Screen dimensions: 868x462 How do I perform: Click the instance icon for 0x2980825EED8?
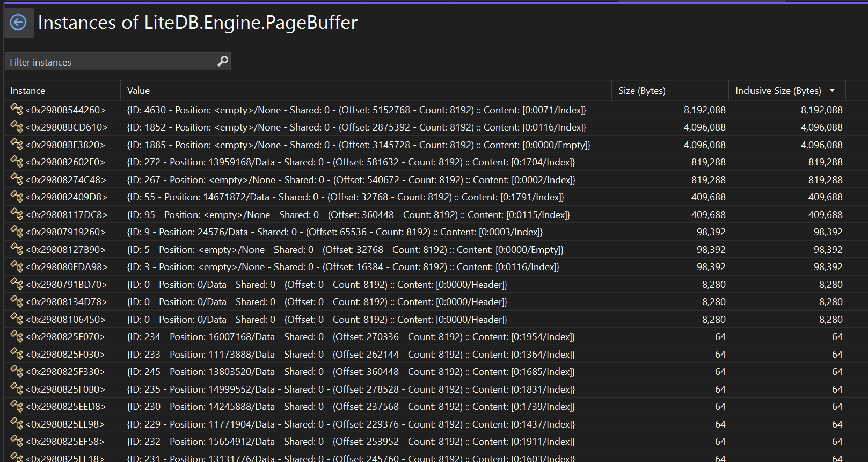17,407
